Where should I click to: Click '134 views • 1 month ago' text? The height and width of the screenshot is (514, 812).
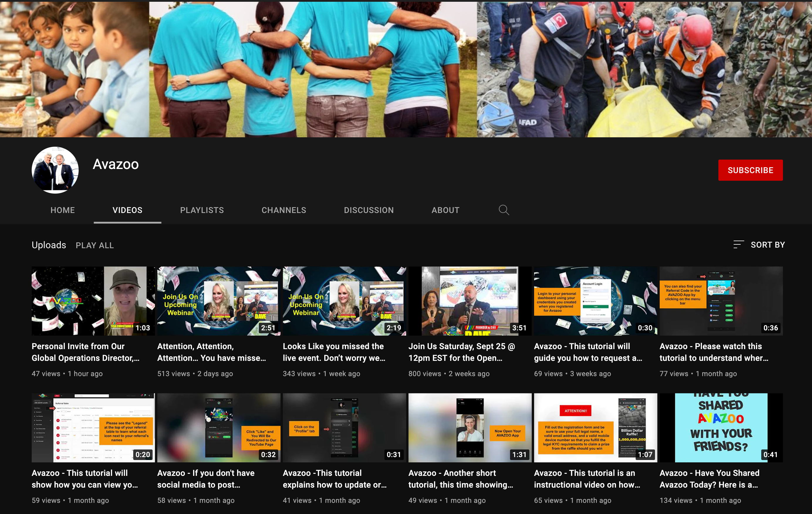(x=700, y=500)
